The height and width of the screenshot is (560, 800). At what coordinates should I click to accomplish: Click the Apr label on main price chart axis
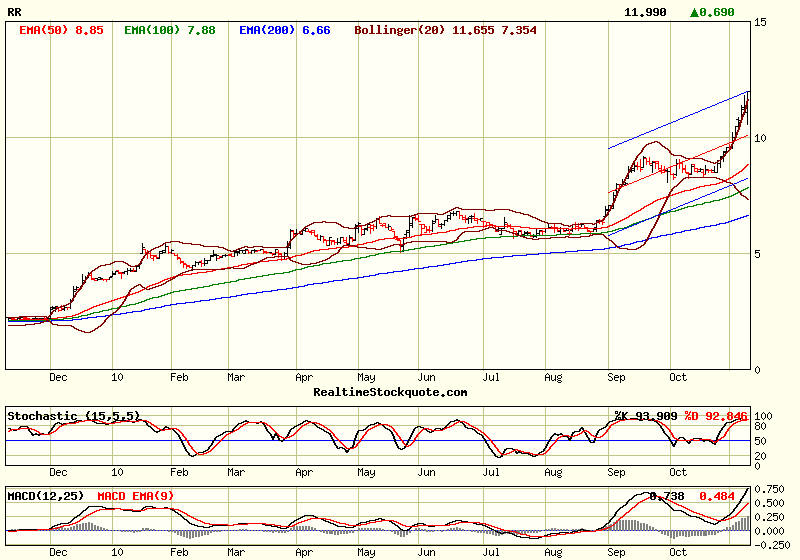(x=304, y=377)
